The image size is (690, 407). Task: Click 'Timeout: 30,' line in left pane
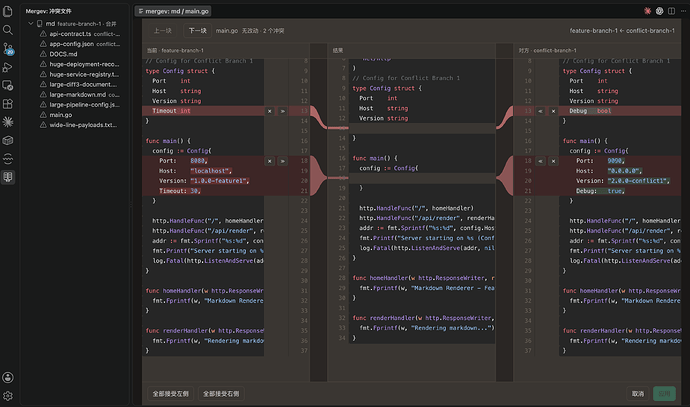(x=180, y=191)
